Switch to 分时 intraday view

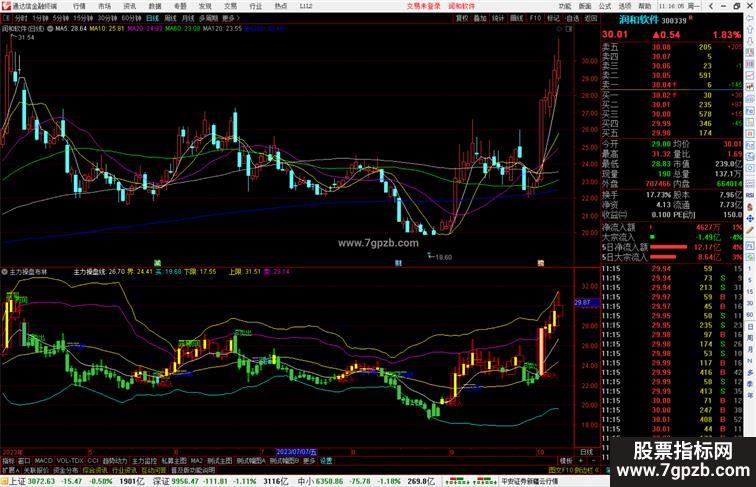[x=21, y=18]
